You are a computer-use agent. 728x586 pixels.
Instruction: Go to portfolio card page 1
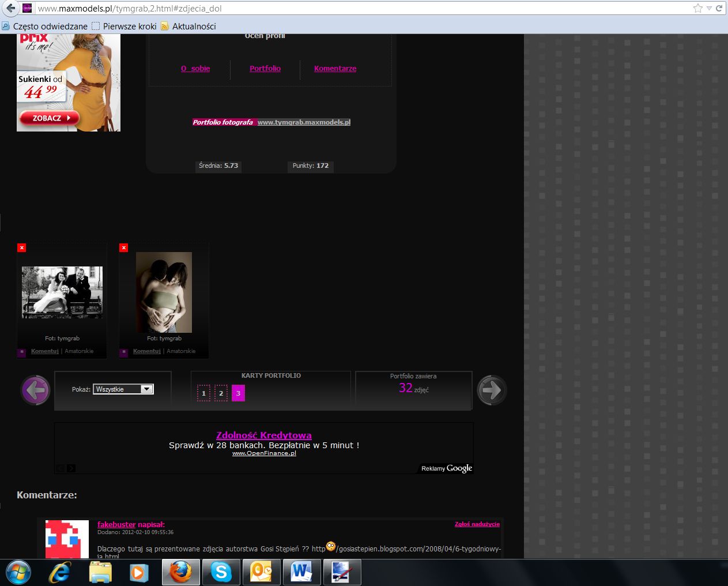pyautogui.click(x=203, y=393)
